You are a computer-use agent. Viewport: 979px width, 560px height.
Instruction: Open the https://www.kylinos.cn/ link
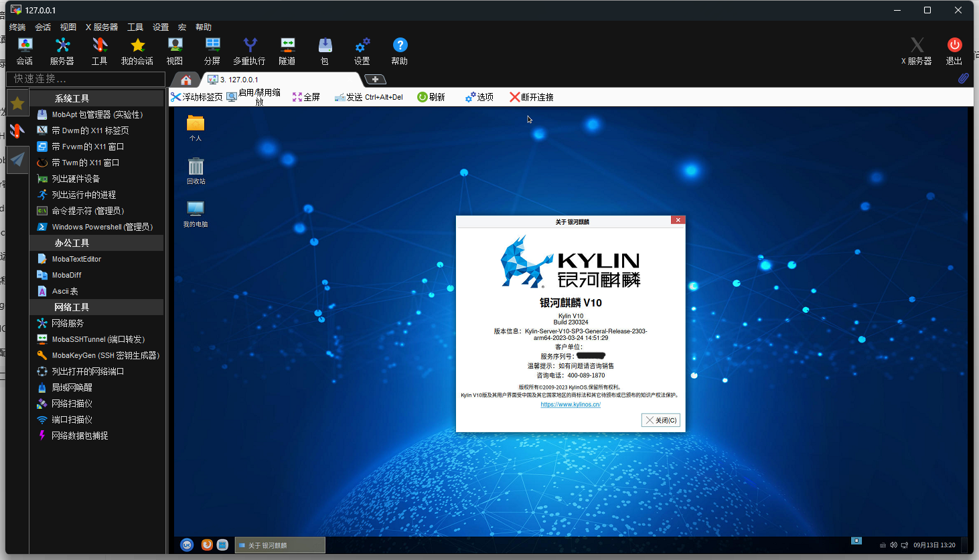(571, 404)
